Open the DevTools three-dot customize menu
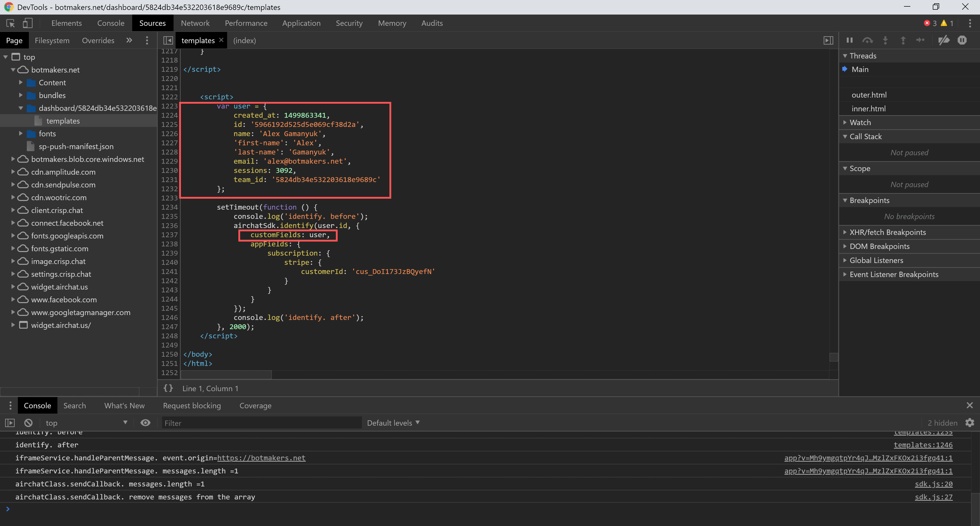This screenshot has height=526, width=980. coord(970,23)
